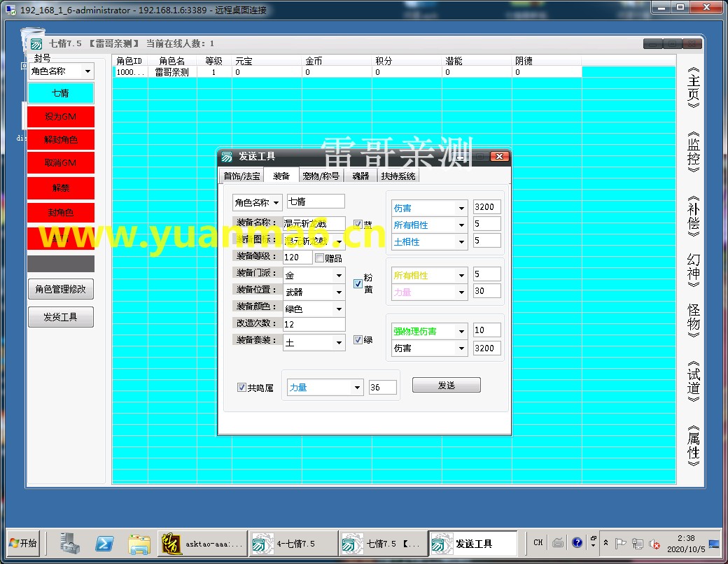Enable the 赠品 checkbox
This screenshot has height=564, width=728.
pos(320,258)
